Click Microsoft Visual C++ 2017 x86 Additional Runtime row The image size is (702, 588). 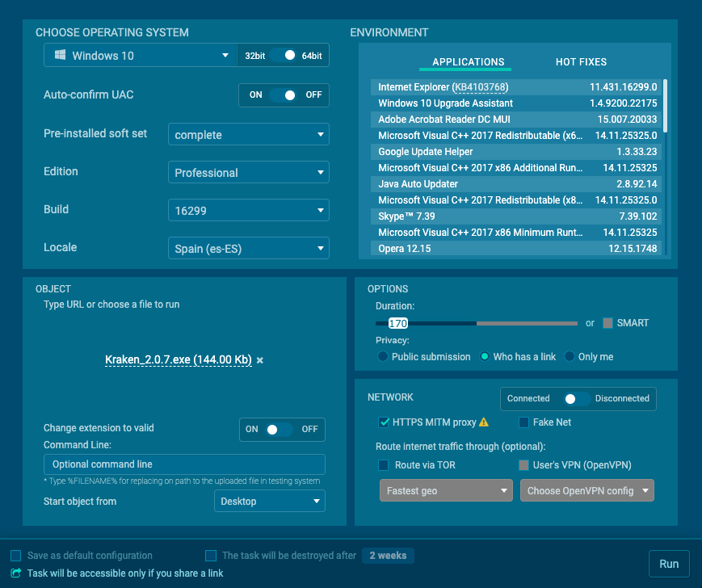pos(515,168)
